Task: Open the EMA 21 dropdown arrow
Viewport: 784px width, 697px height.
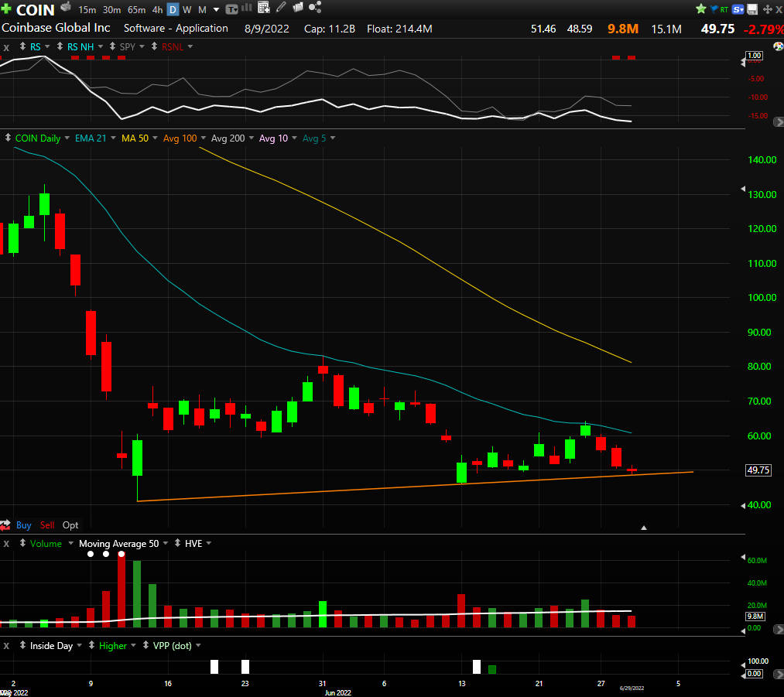Action: 113,138
